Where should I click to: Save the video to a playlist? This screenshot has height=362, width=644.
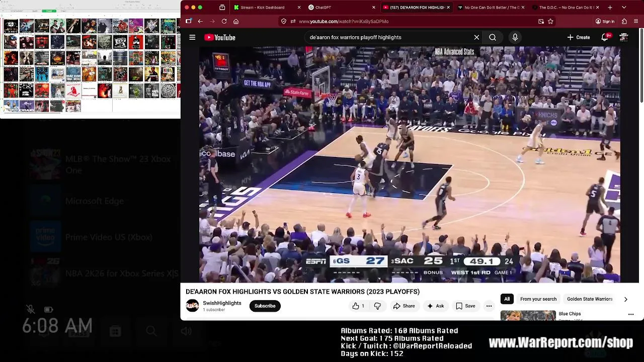465,306
